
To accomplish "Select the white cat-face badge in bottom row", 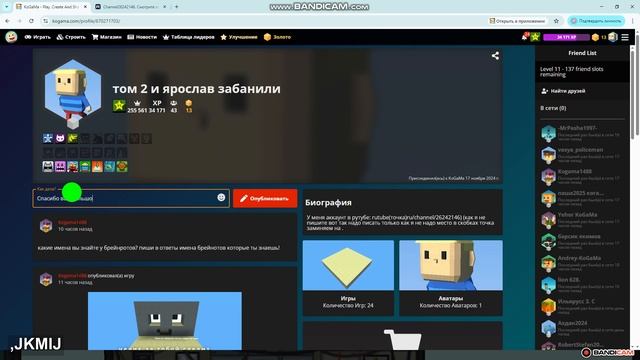I will (x=48, y=167).
